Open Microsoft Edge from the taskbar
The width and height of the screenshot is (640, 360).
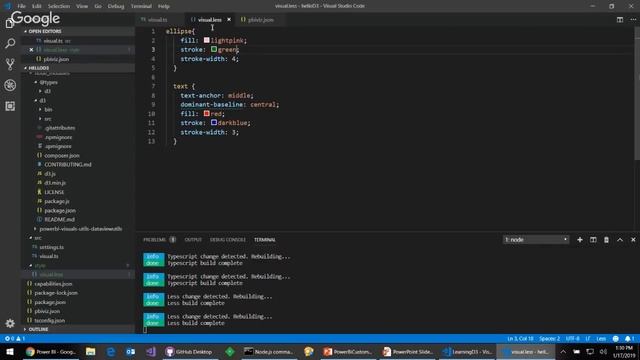(111, 351)
